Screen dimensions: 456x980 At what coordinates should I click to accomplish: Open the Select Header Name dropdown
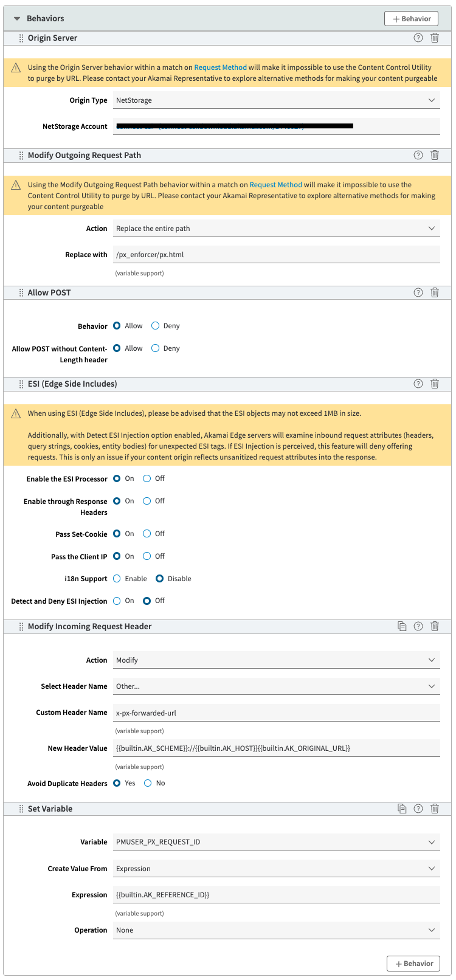pos(276,686)
